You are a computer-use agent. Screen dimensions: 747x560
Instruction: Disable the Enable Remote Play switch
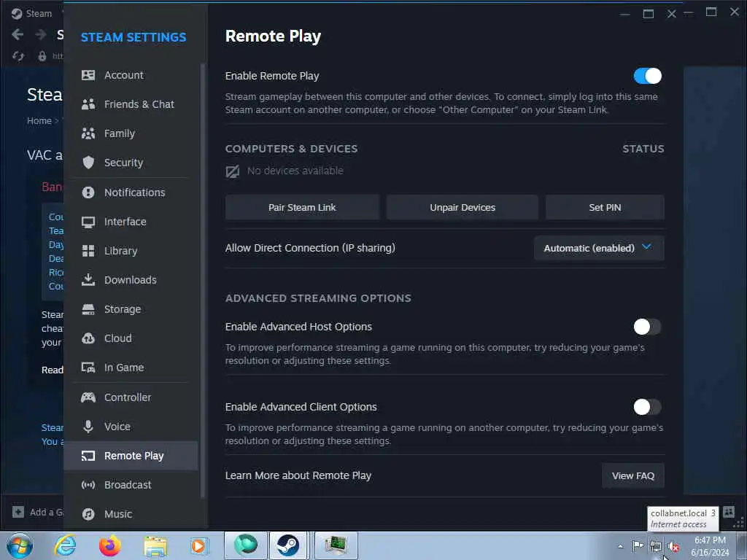pos(648,76)
